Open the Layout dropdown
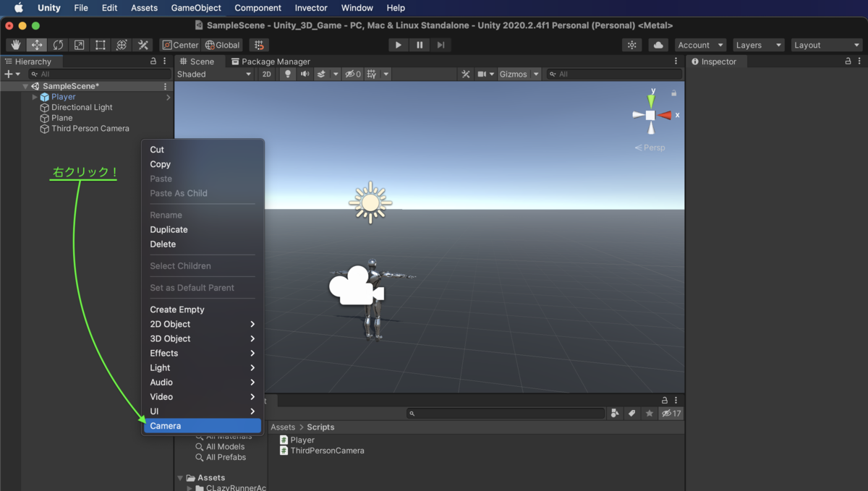 coord(827,45)
